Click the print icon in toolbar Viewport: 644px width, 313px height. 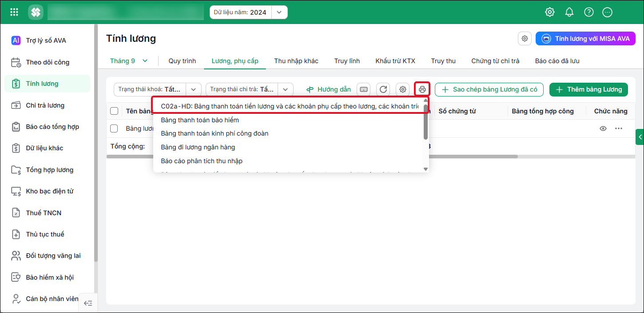point(422,89)
